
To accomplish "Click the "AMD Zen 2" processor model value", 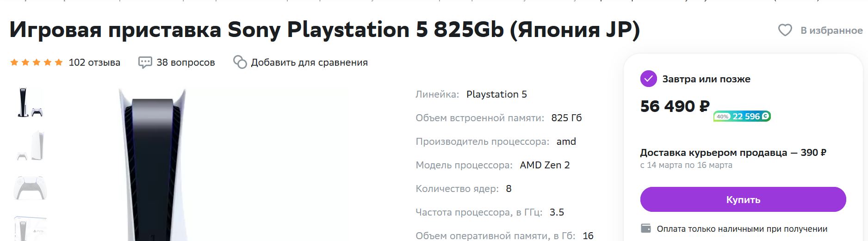I will point(545,165).
